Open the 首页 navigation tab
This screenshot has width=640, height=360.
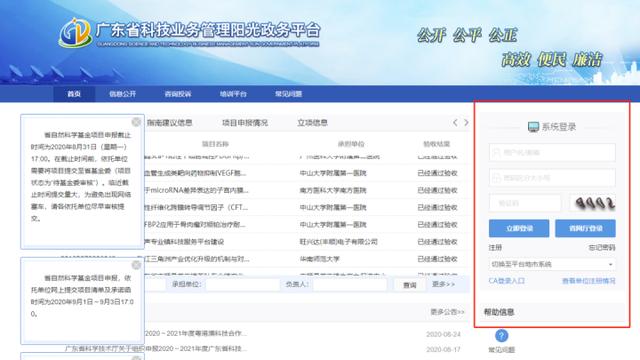pyautogui.click(x=74, y=94)
